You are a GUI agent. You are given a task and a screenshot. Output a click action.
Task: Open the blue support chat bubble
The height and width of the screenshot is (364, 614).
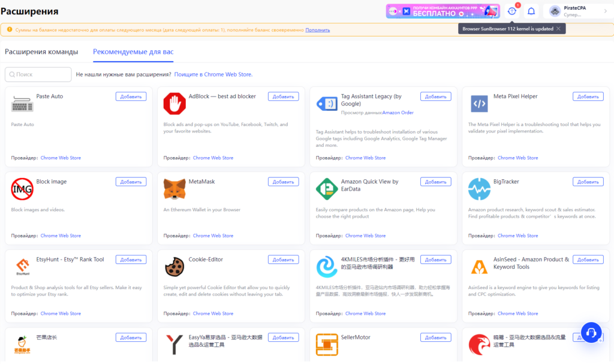point(591,333)
